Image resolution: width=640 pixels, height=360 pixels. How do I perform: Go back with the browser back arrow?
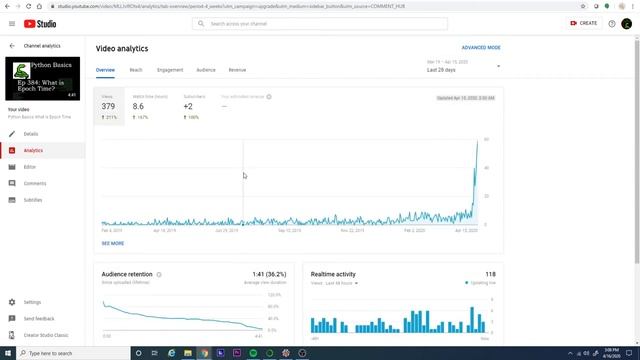click(x=7, y=6)
